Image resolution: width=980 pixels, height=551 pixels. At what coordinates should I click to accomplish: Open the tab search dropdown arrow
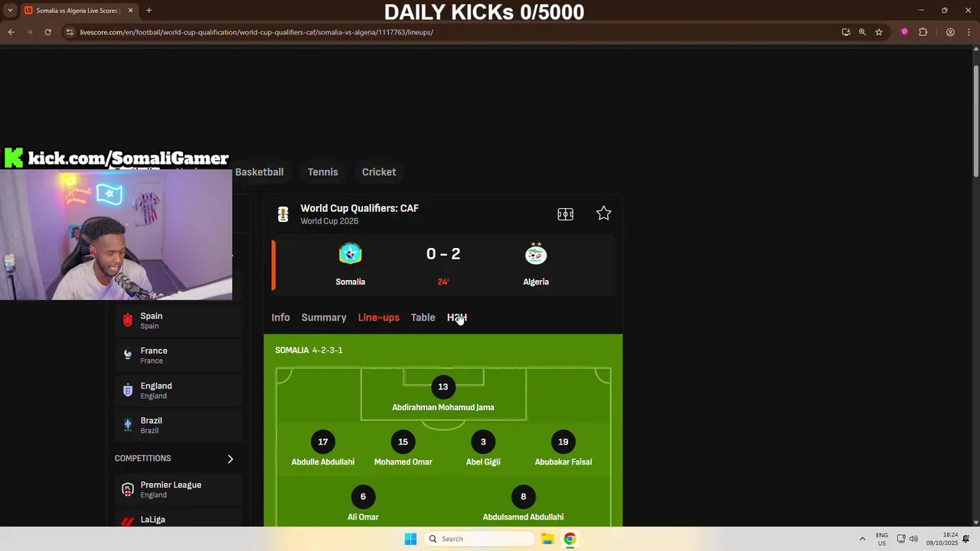(10, 11)
